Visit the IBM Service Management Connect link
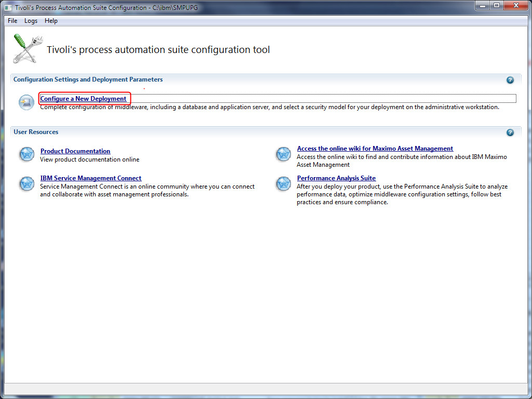Screen dimensions: 532x399 click(x=91, y=178)
